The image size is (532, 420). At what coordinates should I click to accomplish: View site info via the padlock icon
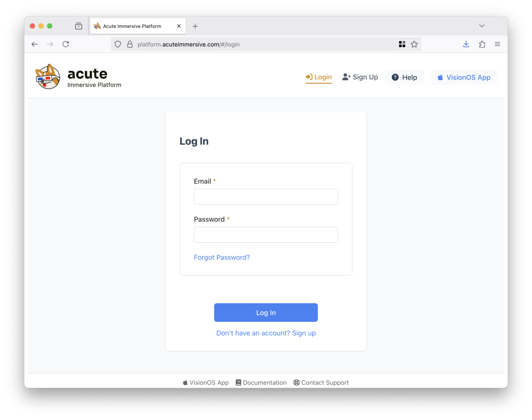[x=129, y=44]
